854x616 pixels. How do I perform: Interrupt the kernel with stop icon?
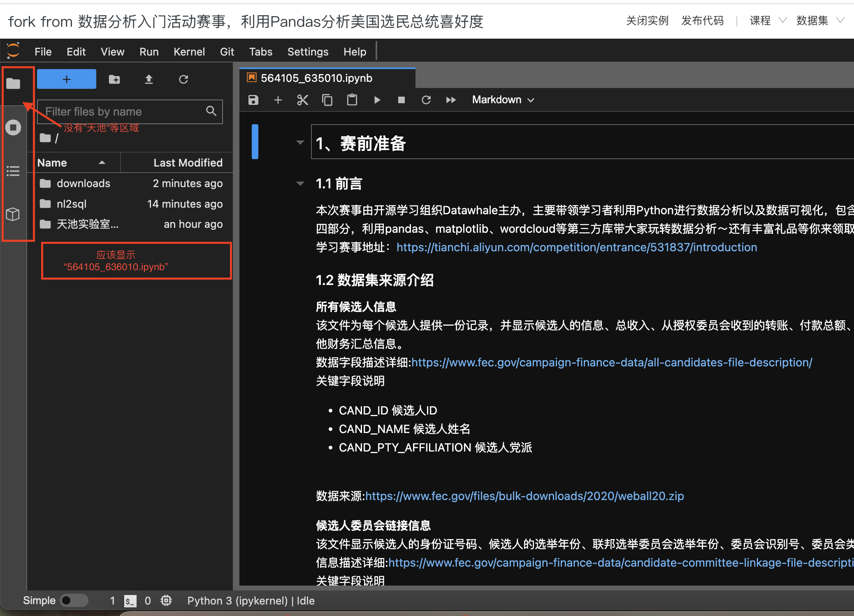point(401,100)
